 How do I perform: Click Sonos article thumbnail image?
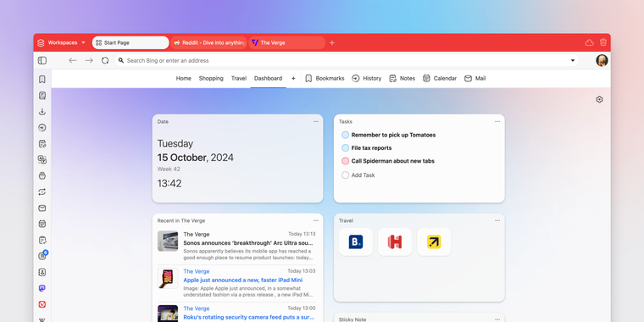point(168,241)
